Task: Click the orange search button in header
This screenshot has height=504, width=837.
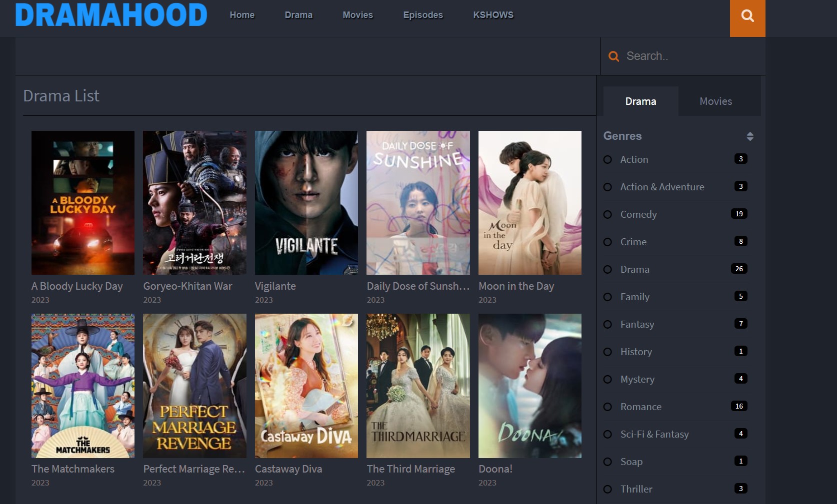Action: 747,18
